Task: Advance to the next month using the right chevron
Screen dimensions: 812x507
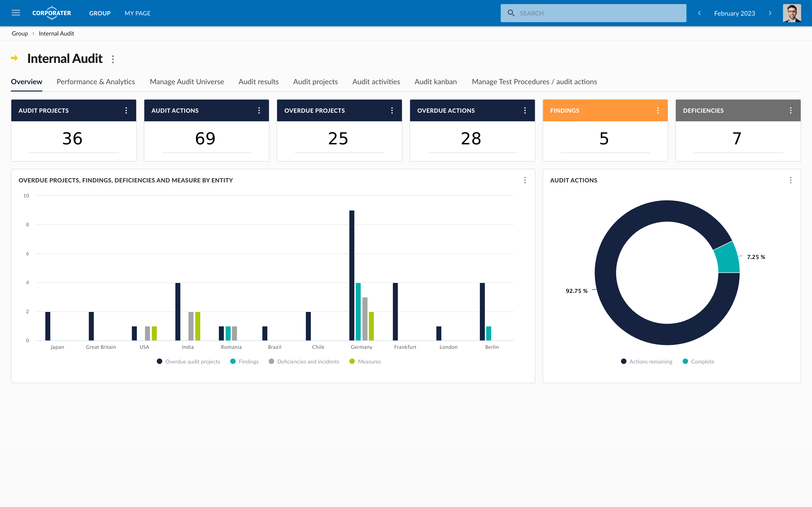Action: coord(770,13)
